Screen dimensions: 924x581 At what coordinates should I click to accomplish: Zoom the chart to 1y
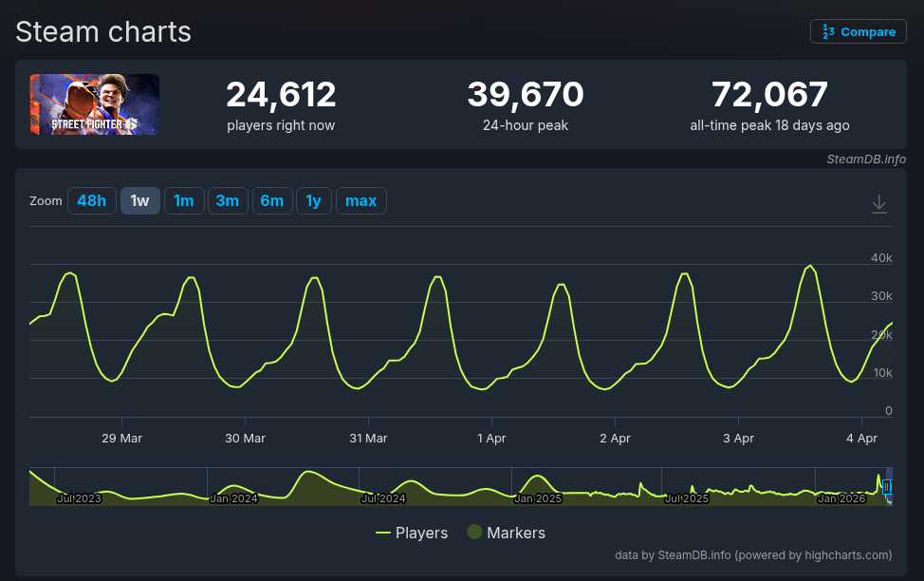[314, 201]
